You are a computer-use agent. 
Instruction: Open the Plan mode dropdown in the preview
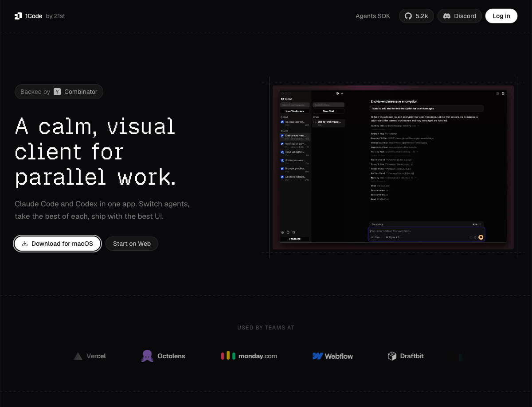coord(376,237)
